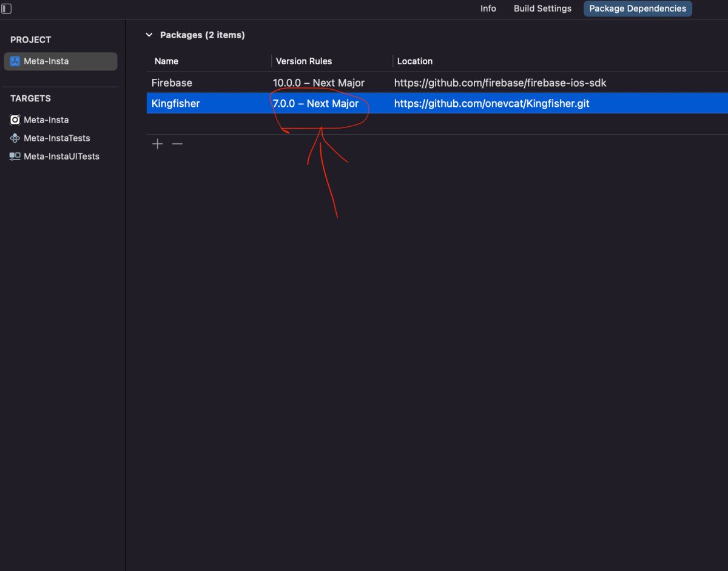Image resolution: width=728 pixels, height=571 pixels.
Task: Collapse the Packages section chevron
Action: pyautogui.click(x=149, y=35)
